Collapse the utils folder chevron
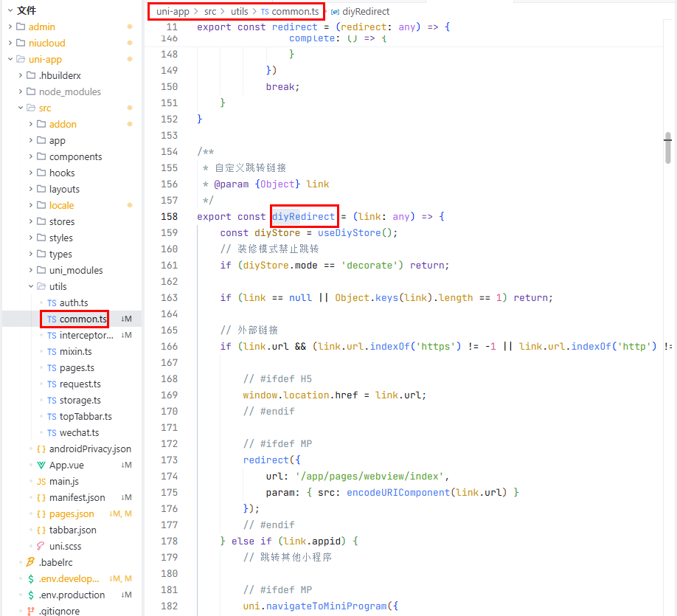The image size is (677, 616). [x=31, y=286]
